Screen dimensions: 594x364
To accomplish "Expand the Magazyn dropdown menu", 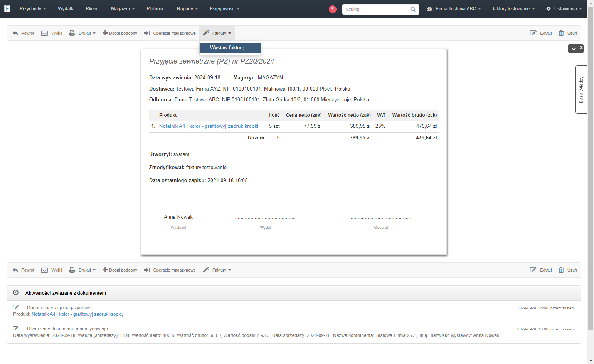I will [x=123, y=9].
